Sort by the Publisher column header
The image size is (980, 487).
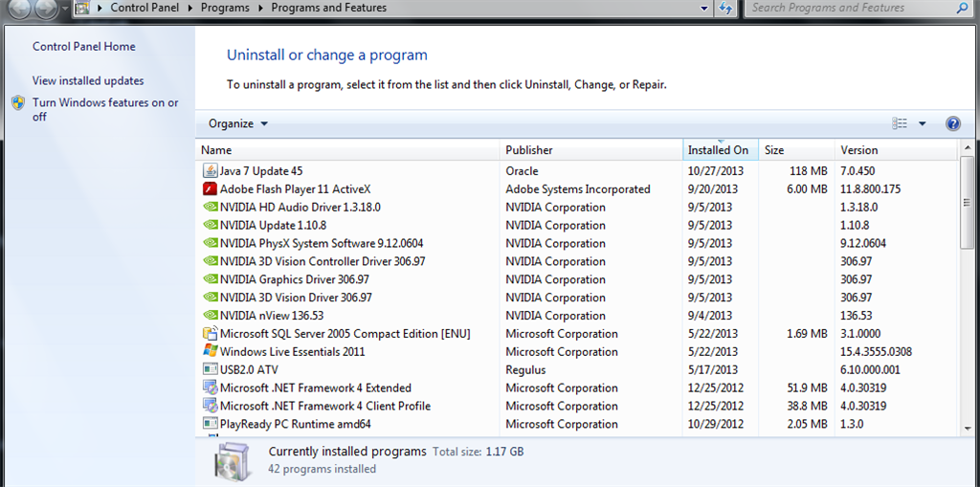591,150
